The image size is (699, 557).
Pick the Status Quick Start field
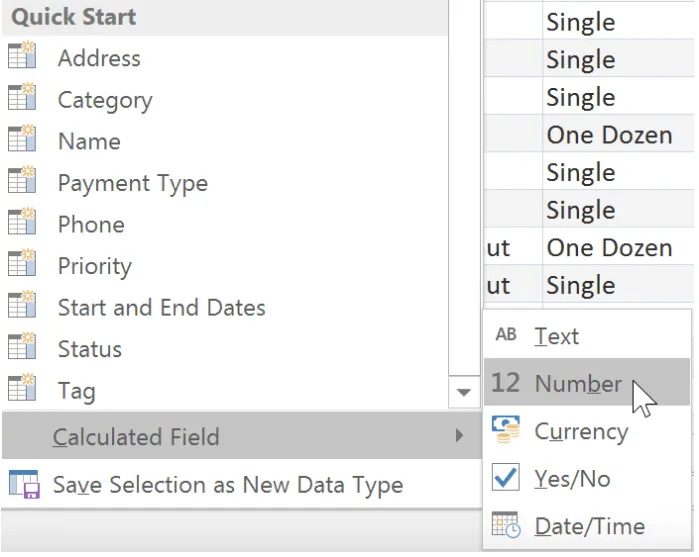[89, 349]
